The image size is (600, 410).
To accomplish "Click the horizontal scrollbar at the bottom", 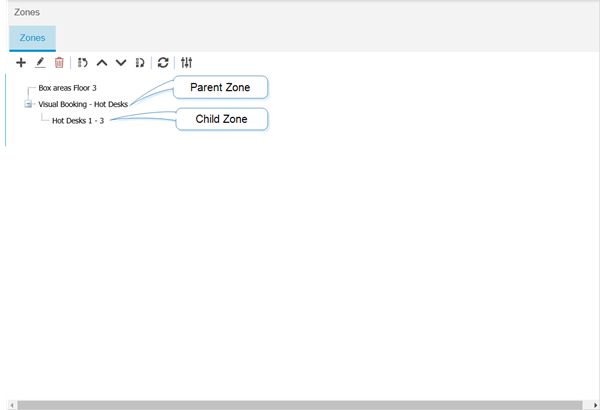I will (x=300, y=405).
